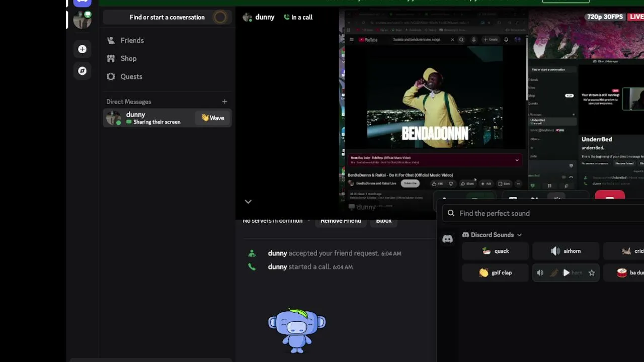The width and height of the screenshot is (644, 362).
Task: Select the user avatar in the server rail
Action: click(82, 20)
